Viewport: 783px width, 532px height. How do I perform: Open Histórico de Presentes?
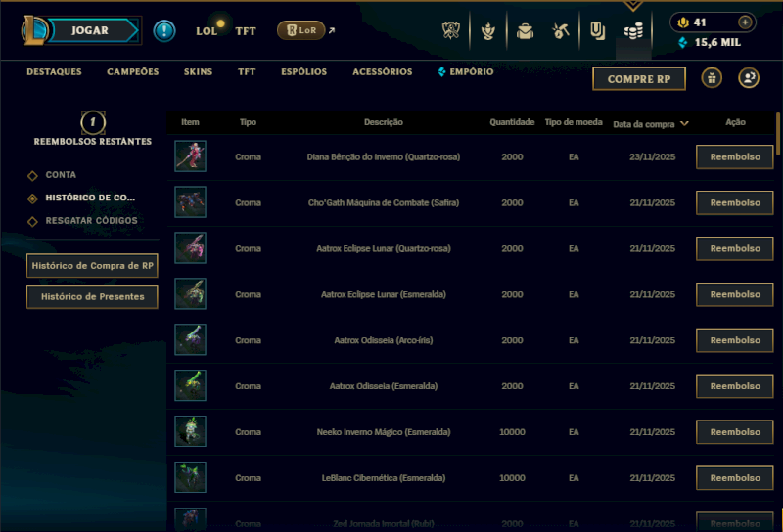pyautogui.click(x=92, y=297)
